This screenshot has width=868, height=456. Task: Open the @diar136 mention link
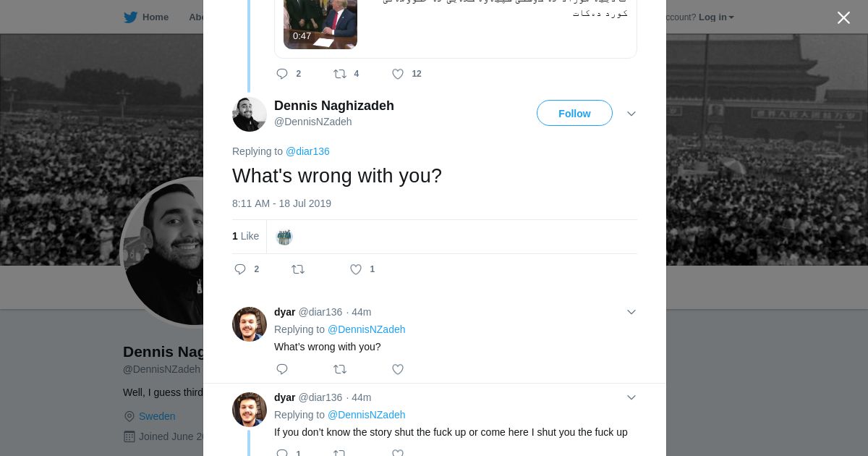tap(307, 151)
